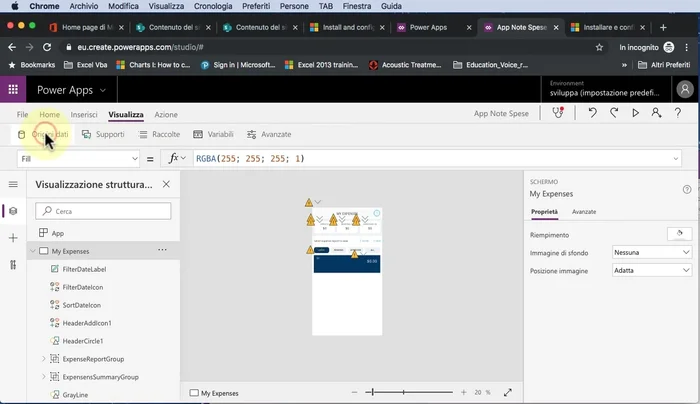Click the Cerca search field
This screenshot has height=404, width=700.
pos(103,211)
